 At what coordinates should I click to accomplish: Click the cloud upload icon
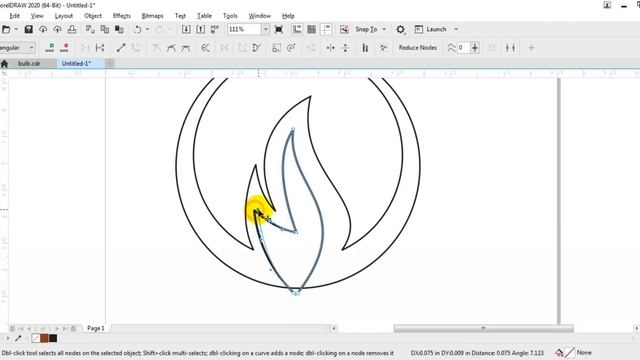57,29
